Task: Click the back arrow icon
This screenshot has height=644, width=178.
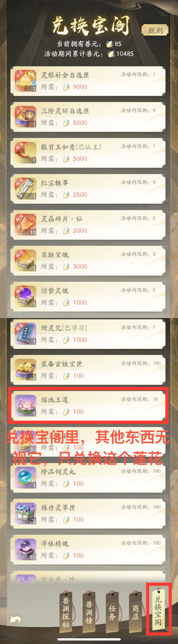Action: point(15,620)
